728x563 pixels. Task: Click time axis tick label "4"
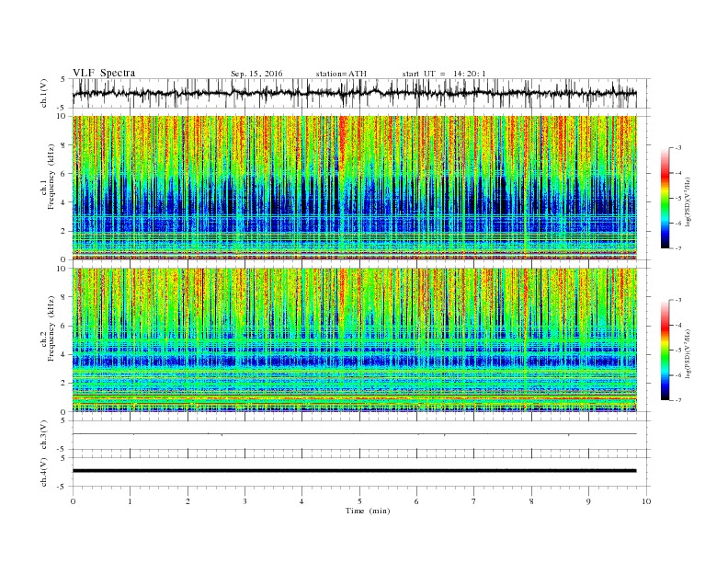301,501
